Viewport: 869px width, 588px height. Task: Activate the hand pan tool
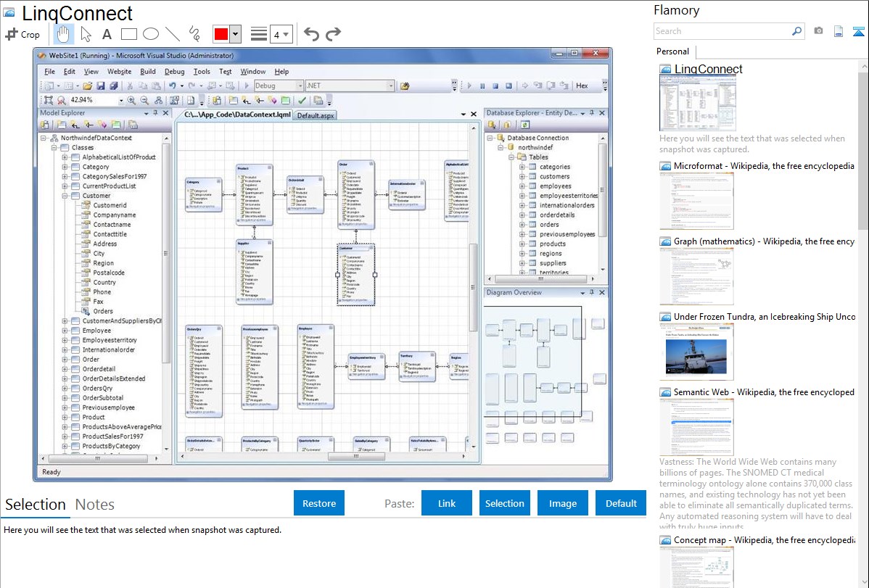tap(63, 34)
